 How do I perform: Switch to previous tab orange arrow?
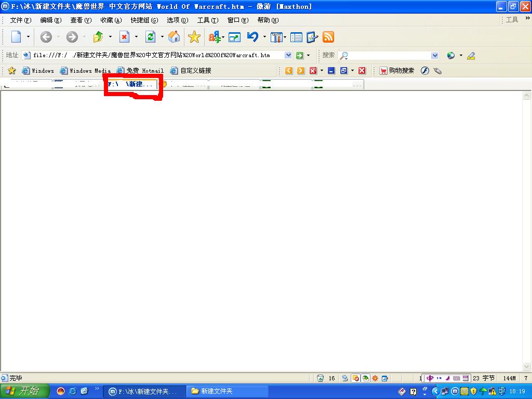tap(289, 71)
